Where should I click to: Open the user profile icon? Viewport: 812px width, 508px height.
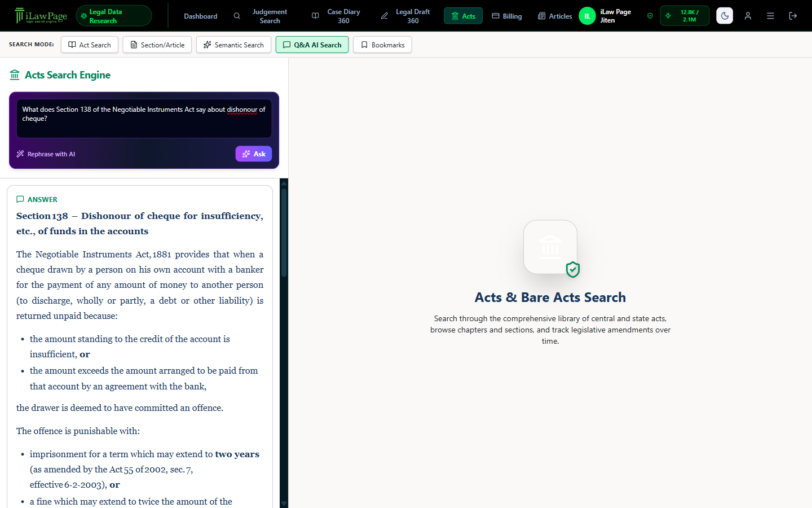click(748, 16)
